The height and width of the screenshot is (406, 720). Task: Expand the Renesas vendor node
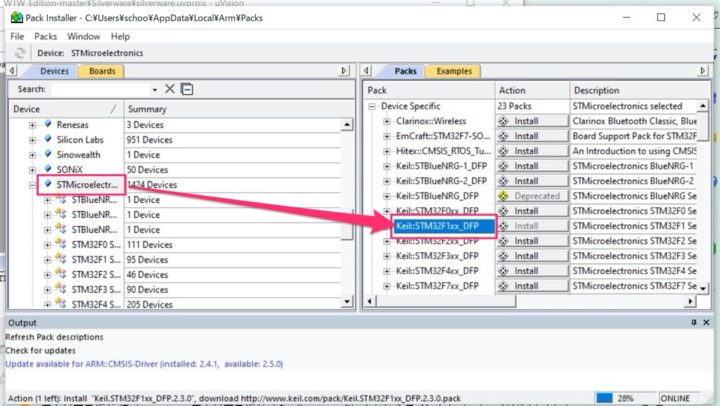(33, 125)
